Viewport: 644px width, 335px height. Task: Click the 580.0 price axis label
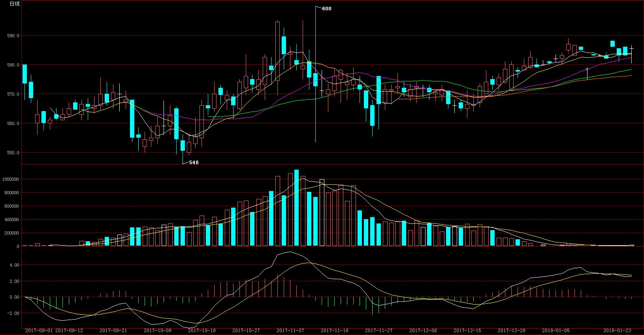pos(13,65)
